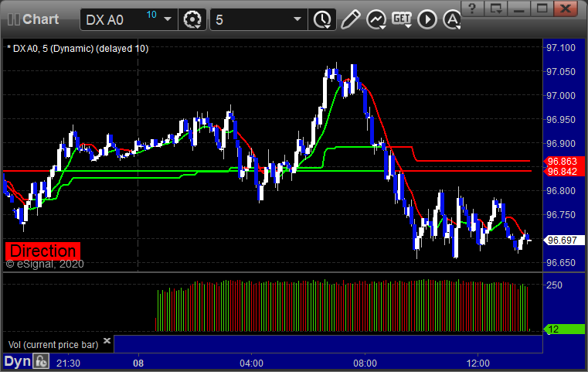Screen dimensions: 588x372
Task: Start the bar replay play icon
Action: [x=427, y=19]
